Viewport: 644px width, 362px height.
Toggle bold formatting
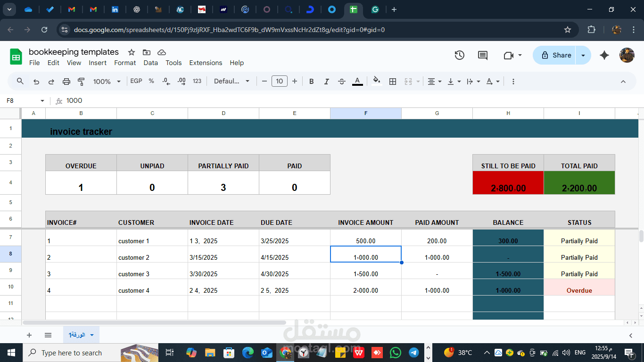[312, 82]
